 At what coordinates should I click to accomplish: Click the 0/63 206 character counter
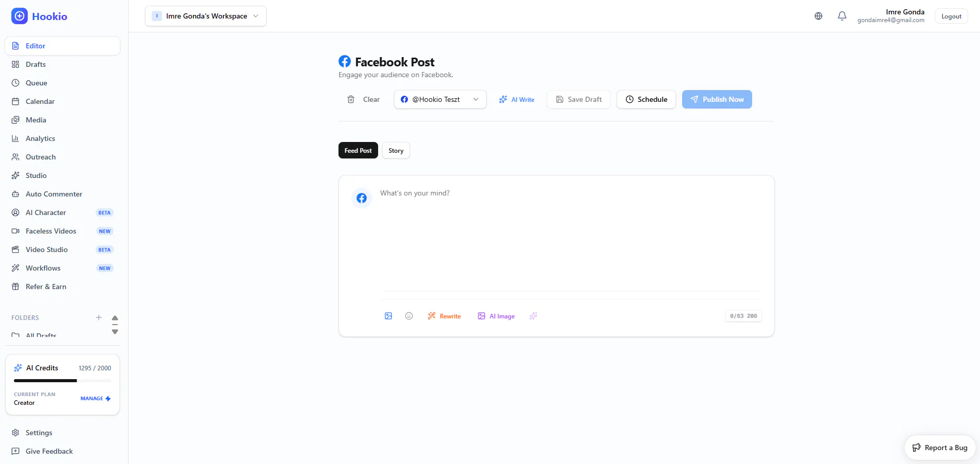(743, 316)
